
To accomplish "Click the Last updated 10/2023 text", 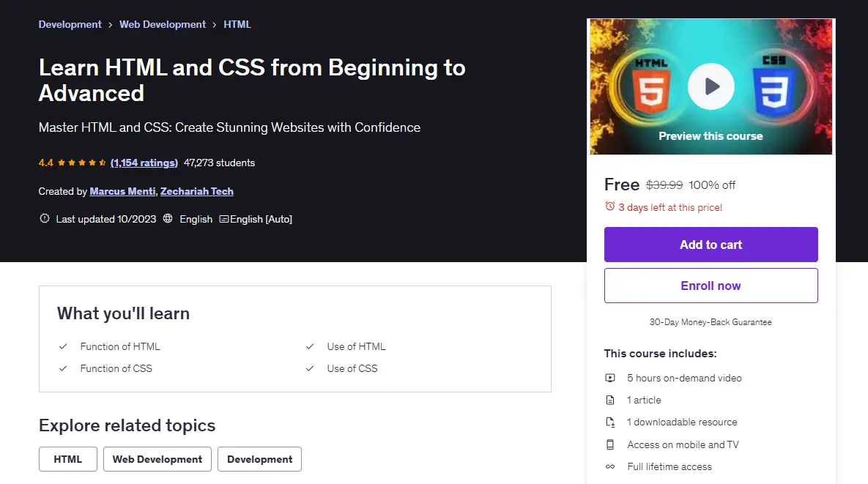I will coord(105,219).
